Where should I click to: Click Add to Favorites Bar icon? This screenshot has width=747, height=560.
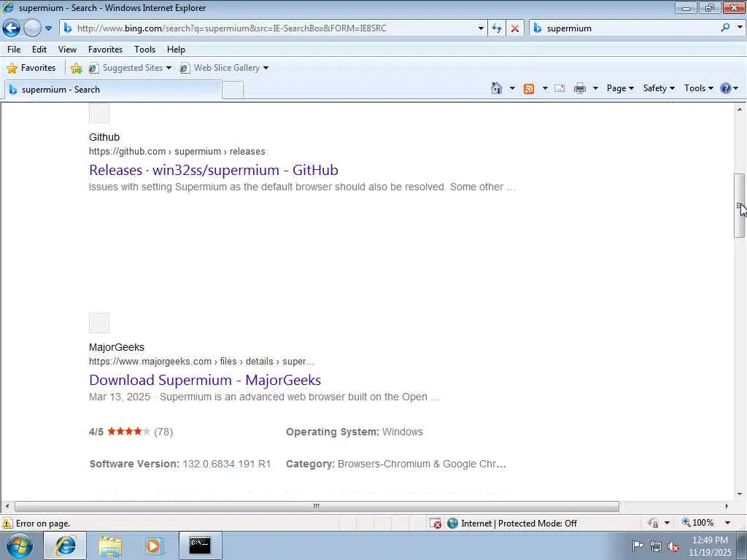(76, 68)
